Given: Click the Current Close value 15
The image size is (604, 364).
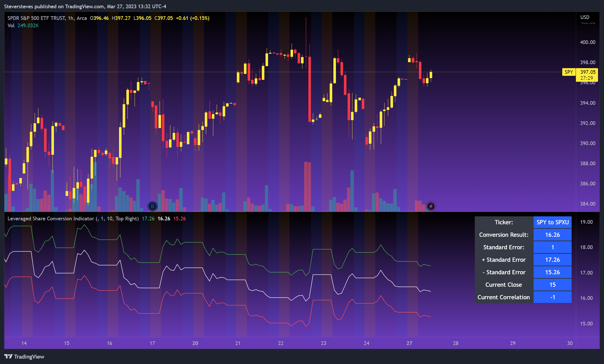Looking at the screenshot, I should [553, 285].
